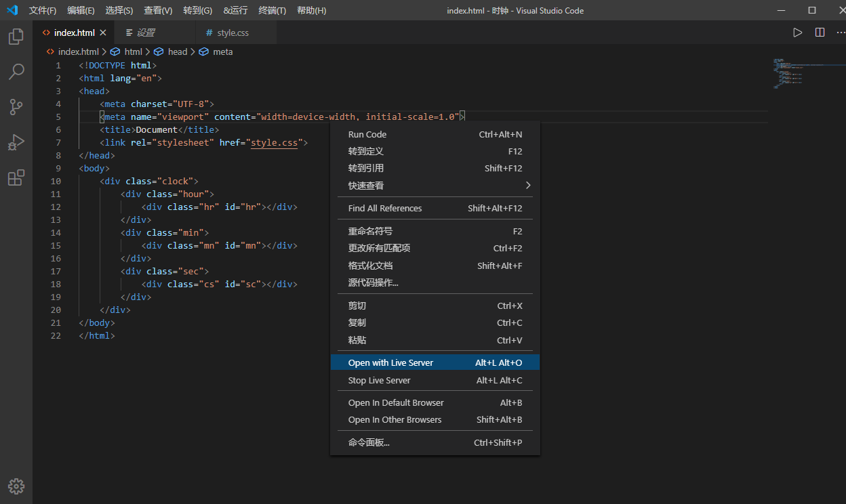
Task: Open the 终端(T) menu
Action: coord(272,10)
